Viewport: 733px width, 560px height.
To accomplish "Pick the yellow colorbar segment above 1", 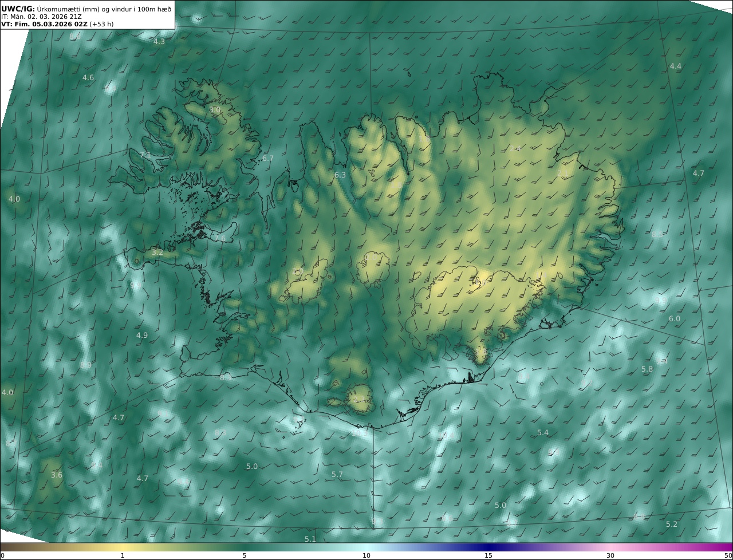I will (x=123, y=547).
